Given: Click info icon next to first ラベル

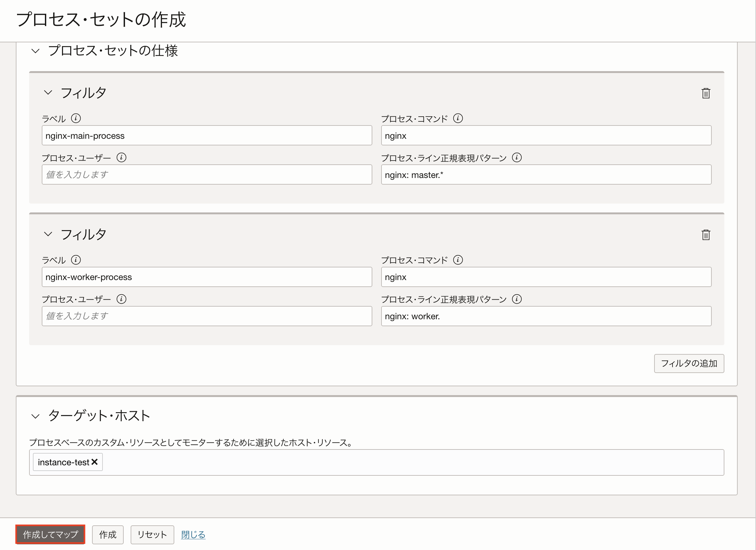Looking at the screenshot, I should coord(76,118).
